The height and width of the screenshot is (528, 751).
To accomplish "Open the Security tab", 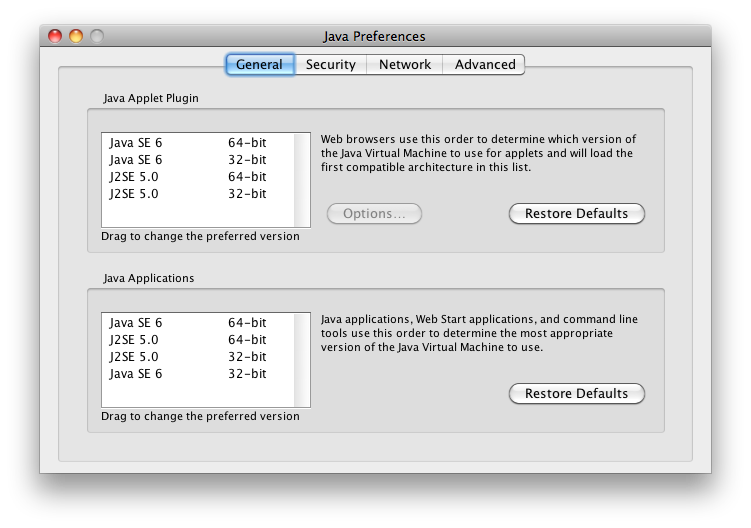I will click(x=330, y=65).
